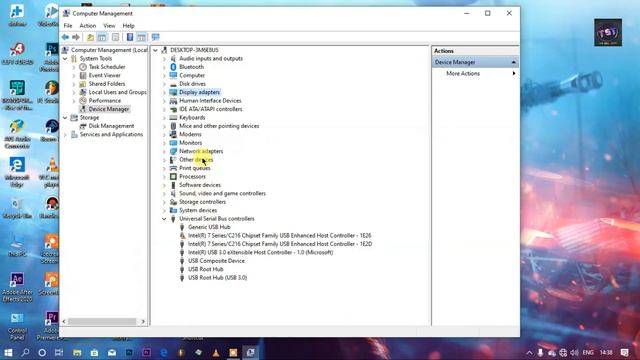Click the taskbar Search icon
Image resolution: width=640 pixels, height=360 pixels.
[25, 352]
